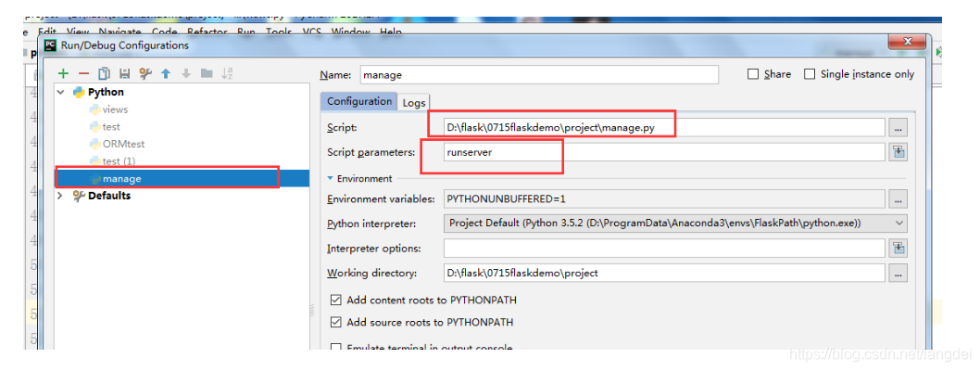
Task: Copy the selected configuration
Action: tap(105, 74)
